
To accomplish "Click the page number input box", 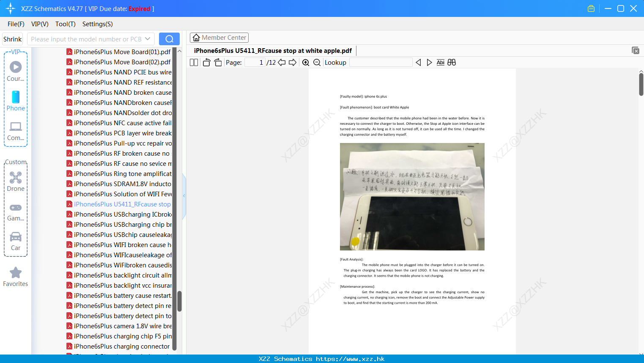I will (255, 63).
